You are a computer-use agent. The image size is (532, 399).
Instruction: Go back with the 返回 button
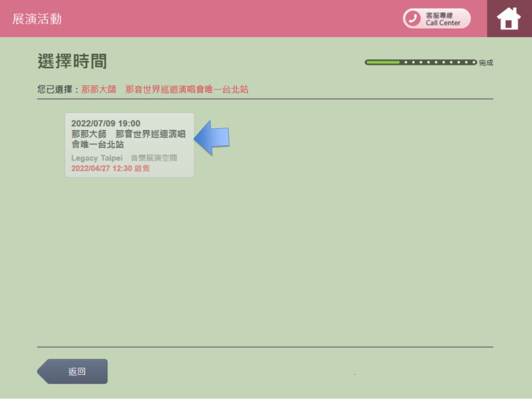[72, 371]
